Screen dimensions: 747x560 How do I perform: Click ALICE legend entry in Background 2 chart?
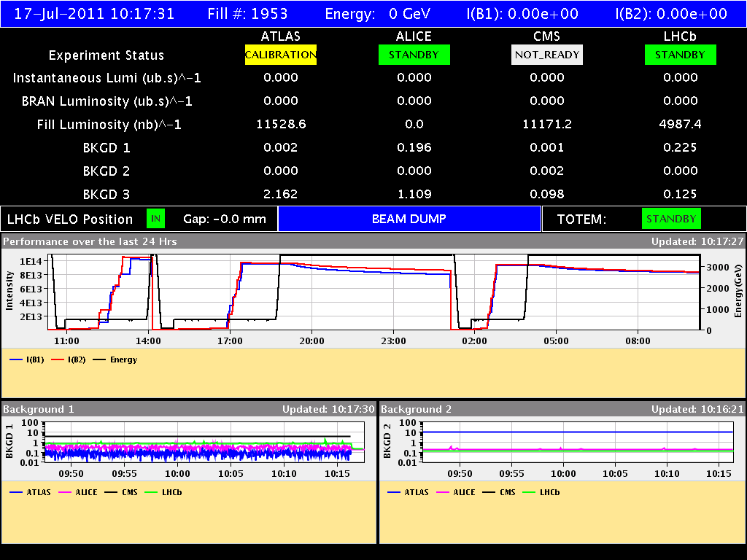(x=455, y=492)
